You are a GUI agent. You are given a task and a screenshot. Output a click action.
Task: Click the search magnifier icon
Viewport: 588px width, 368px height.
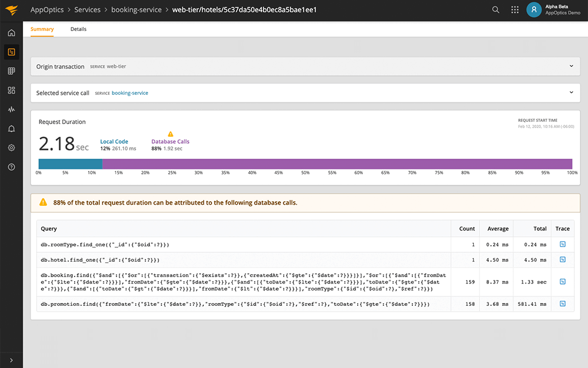tap(496, 10)
